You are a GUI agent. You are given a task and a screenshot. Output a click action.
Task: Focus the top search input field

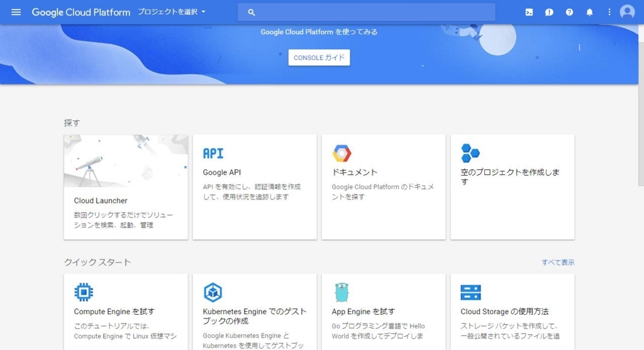(367, 13)
